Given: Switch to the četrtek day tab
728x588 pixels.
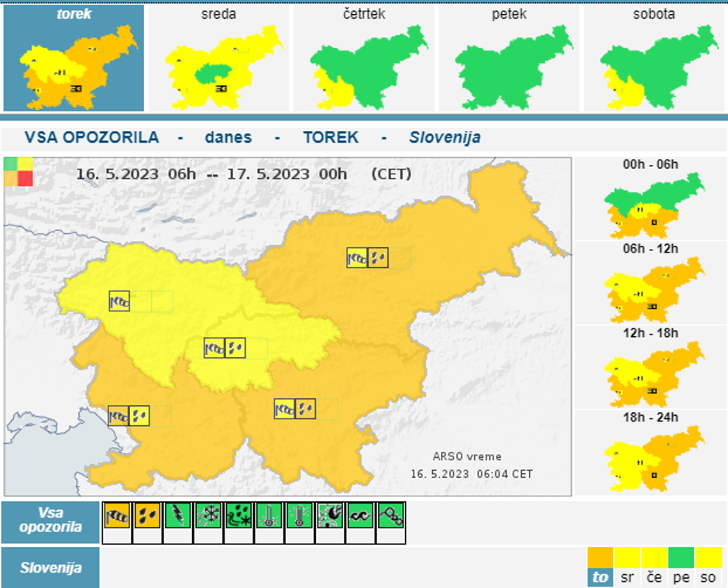Looking at the screenshot, I should click(x=363, y=58).
